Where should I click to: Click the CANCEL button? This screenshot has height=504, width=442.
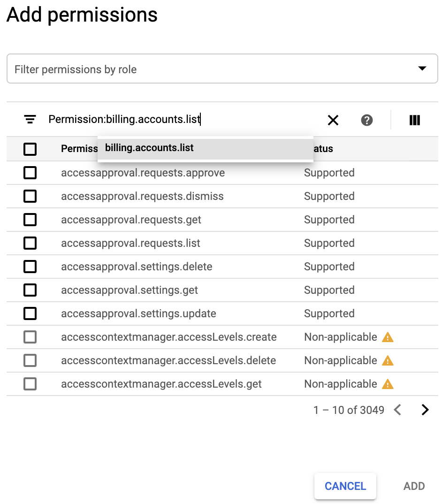coord(345,486)
